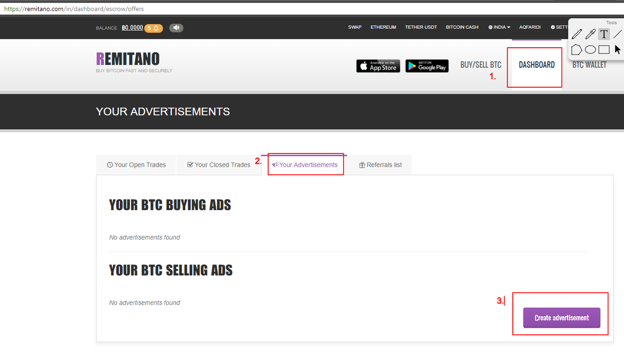Open the BTC Wallet menu item
The width and height of the screenshot is (624, 364).
pyautogui.click(x=589, y=65)
